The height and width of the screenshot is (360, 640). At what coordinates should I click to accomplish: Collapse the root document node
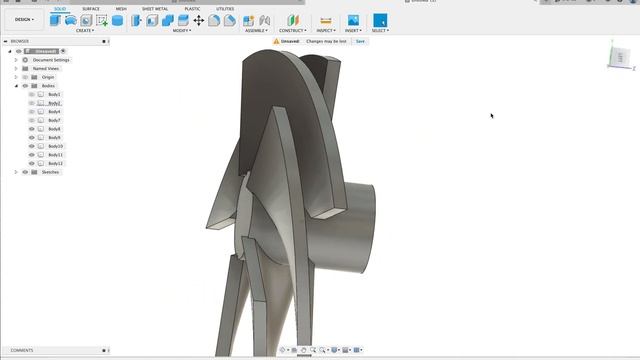click(x=10, y=51)
